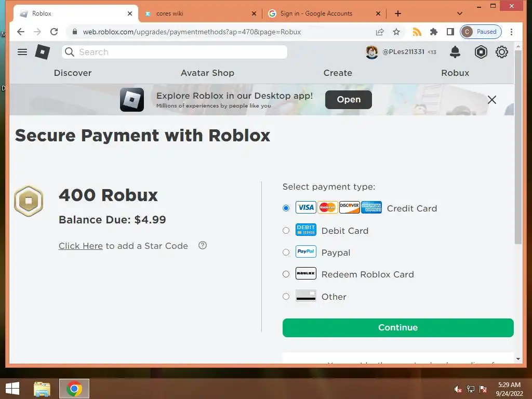Go forward in browser history
532x399 pixels.
click(x=37, y=32)
